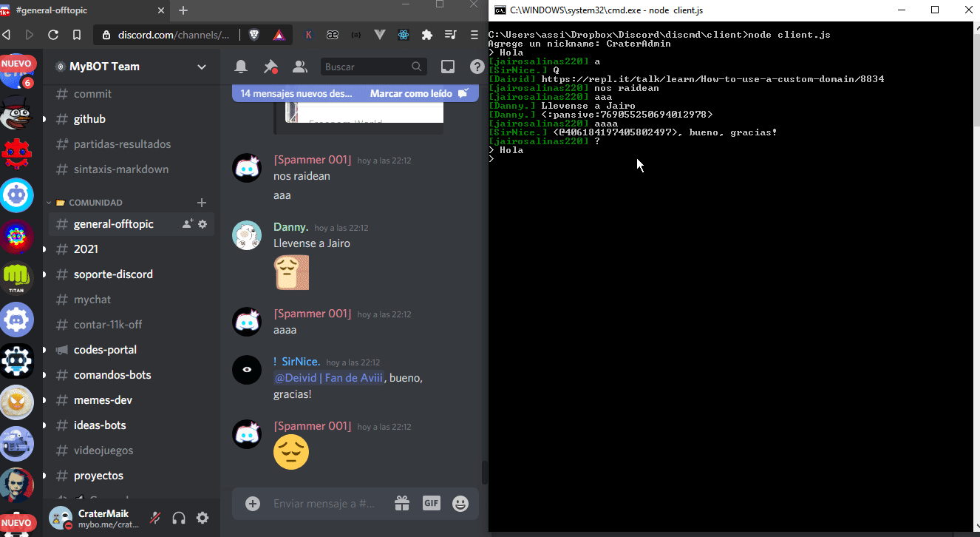This screenshot has height=537, width=980.
Task: Click CraterMaik user avatar
Action: point(61,518)
